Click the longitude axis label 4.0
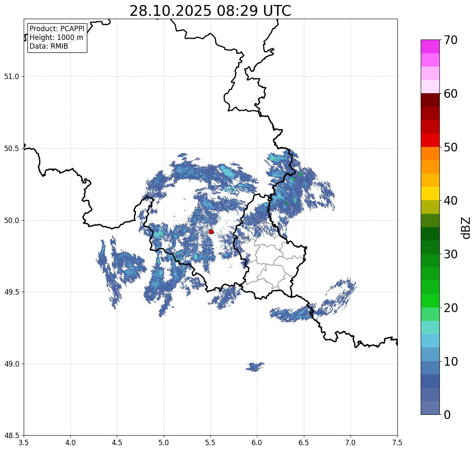Viewport: 476px width, 451px height. [x=70, y=443]
